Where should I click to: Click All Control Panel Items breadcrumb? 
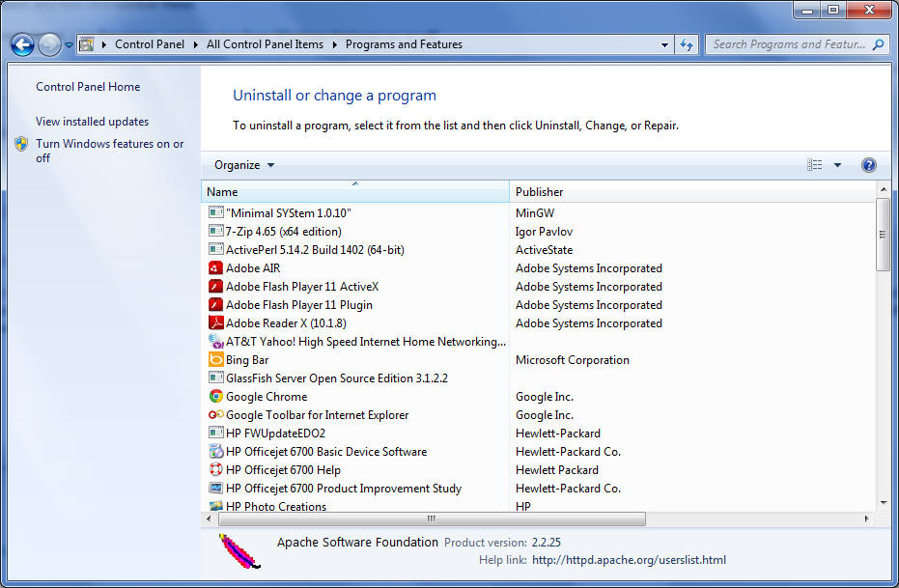[265, 44]
